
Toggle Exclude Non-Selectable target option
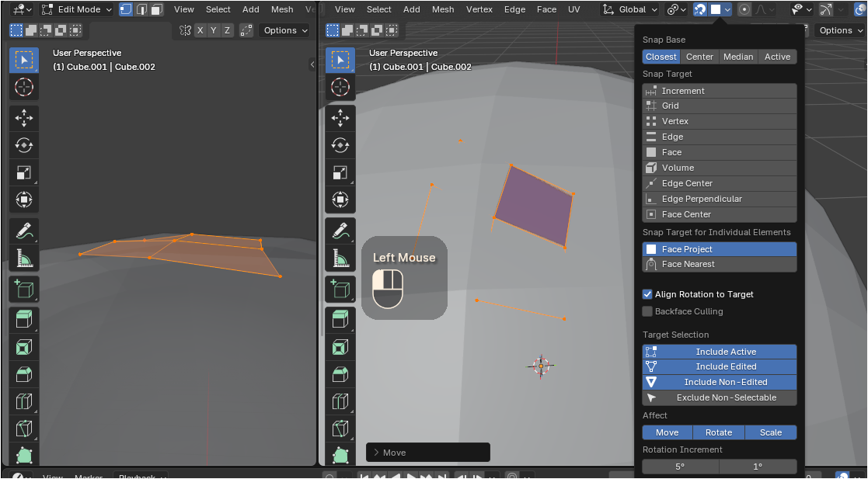[720, 397]
